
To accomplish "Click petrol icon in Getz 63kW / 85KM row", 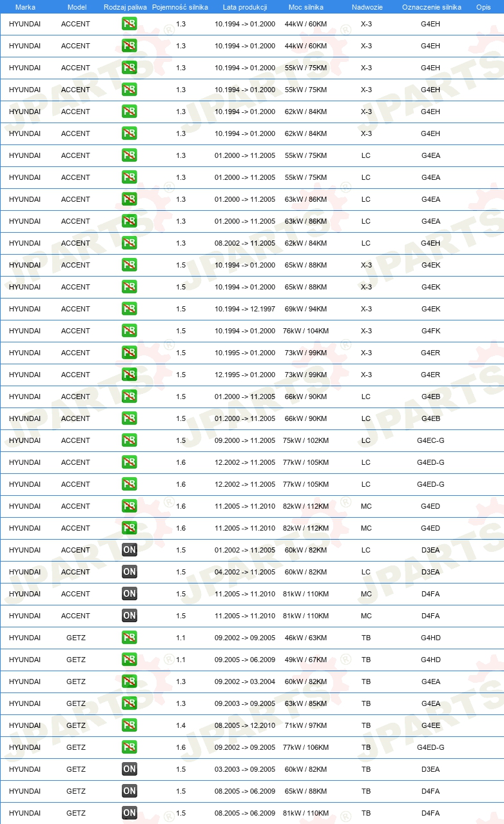I will [x=130, y=703].
